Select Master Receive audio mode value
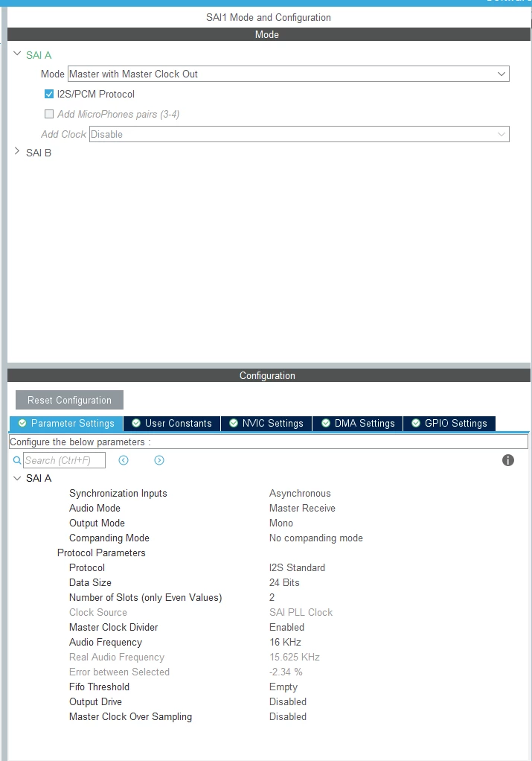532x761 pixels. (x=302, y=508)
